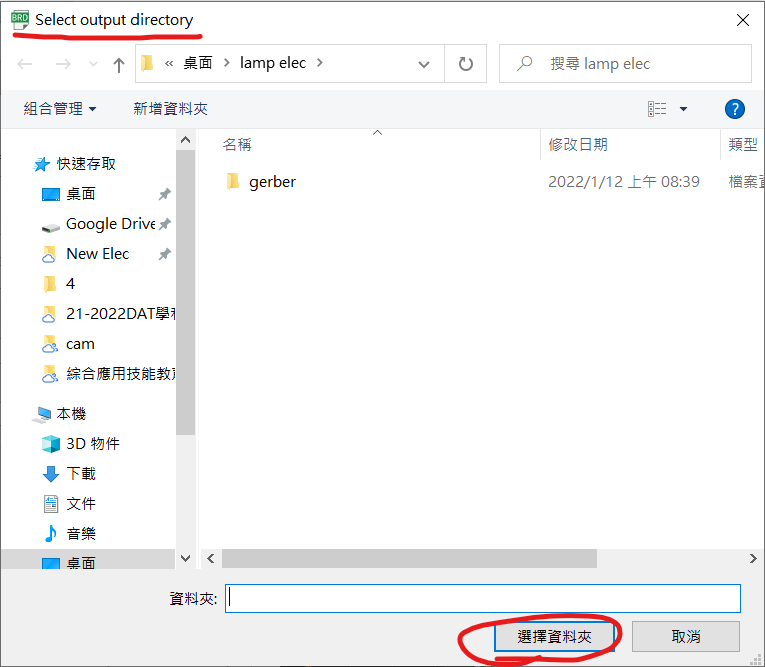The image size is (765, 667).
Task: Select the 3D 物件 folder
Action: 92,444
